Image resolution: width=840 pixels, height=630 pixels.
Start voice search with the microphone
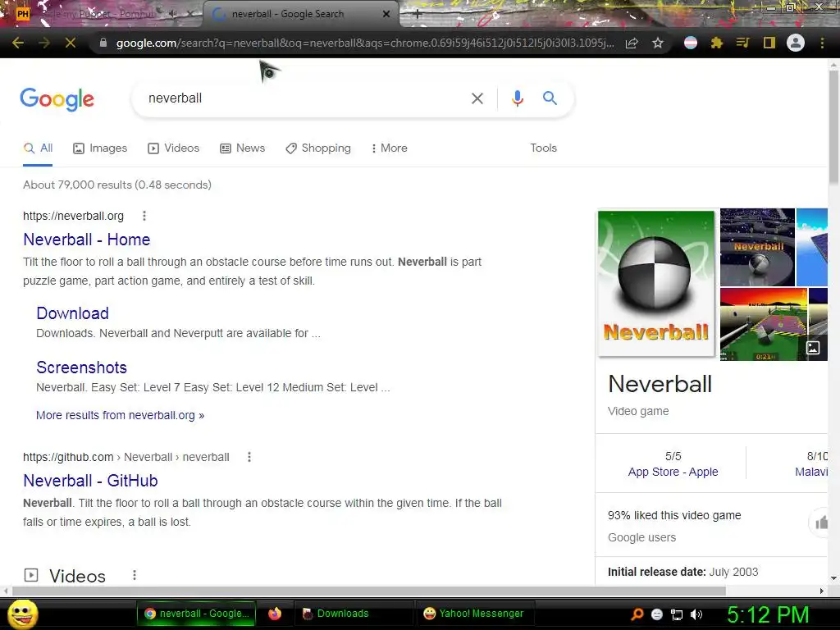click(x=518, y=98)
